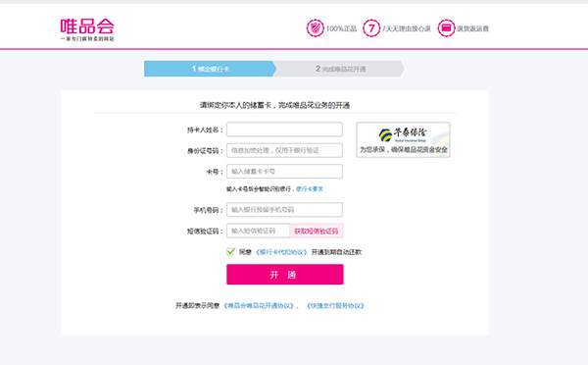
Task: Focus the 持卡人姓名 input field
Action: [x=284, y=130]
